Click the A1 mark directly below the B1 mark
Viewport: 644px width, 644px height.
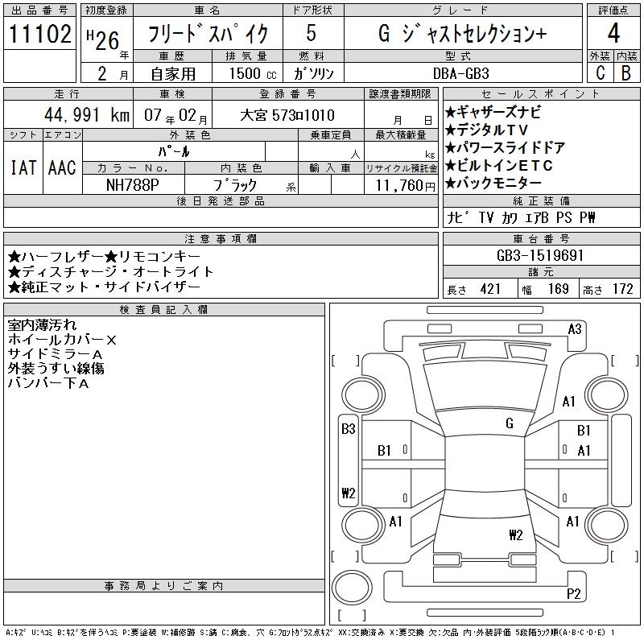coord(584,451)
